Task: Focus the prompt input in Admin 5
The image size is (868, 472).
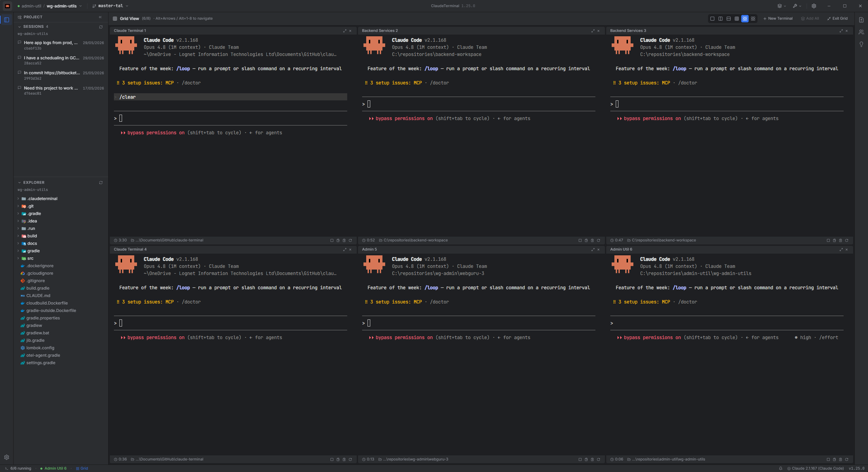Action: (478, 323)
